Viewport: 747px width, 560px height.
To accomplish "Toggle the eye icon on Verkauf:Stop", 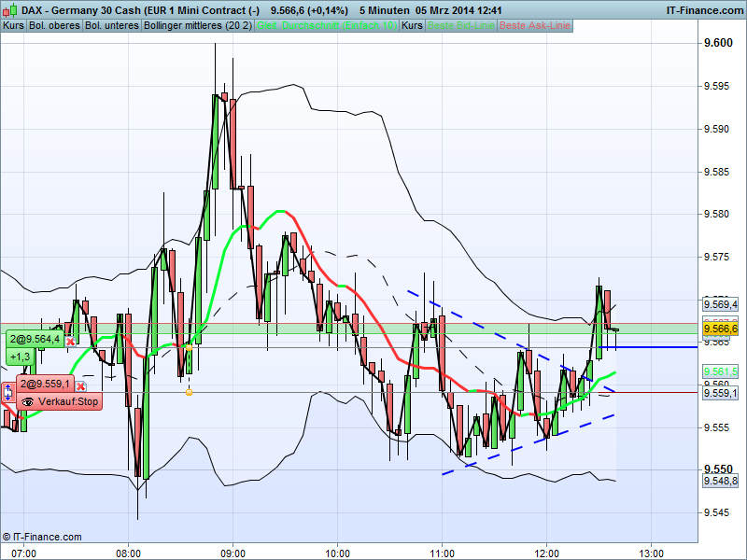I will pyautogui.click(x=28, y=402).
